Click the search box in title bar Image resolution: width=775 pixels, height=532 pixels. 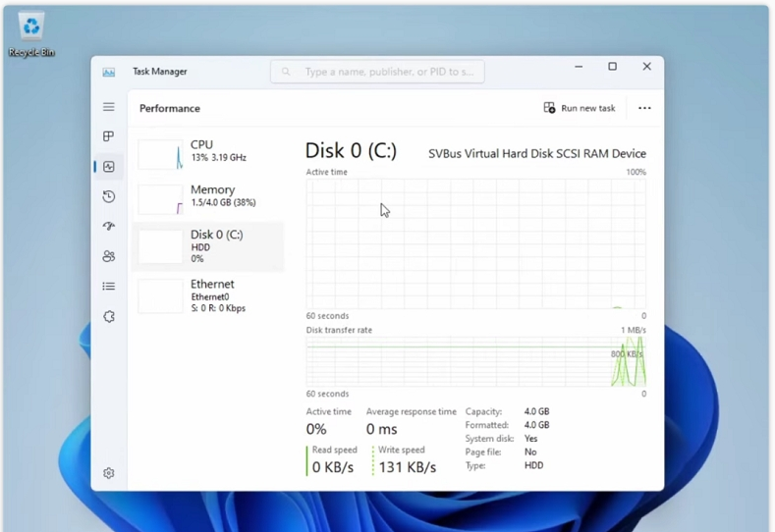(x=377, y=72)
